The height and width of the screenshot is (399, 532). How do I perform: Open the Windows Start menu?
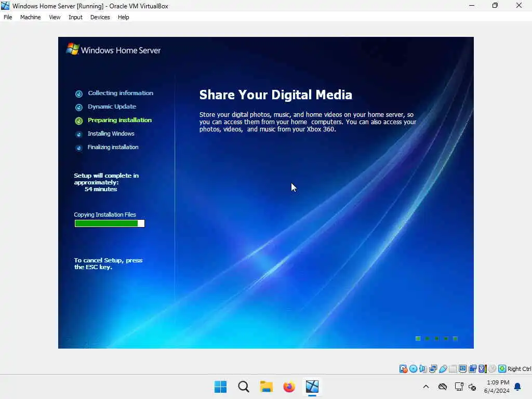pyautogui.click(x=220, y=387)
